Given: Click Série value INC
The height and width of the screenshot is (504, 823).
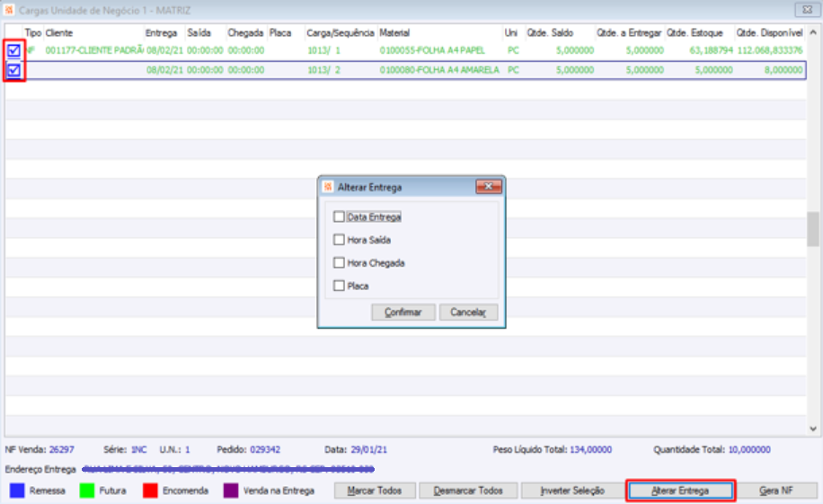Looking at the screenshot, I should point(138,450).
